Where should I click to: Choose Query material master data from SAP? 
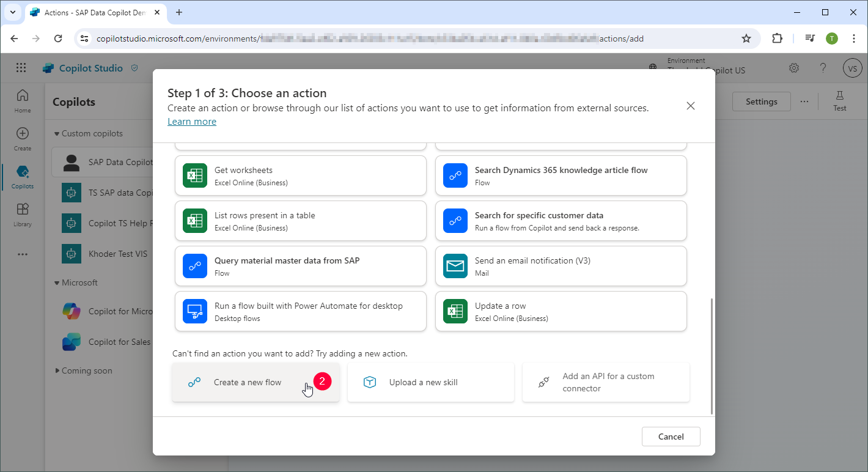[287, 260]
